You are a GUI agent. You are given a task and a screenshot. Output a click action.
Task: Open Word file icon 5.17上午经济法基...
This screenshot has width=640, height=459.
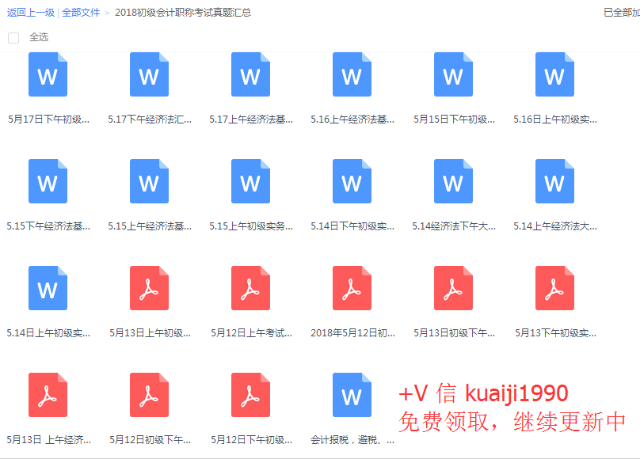coord(251,75)
